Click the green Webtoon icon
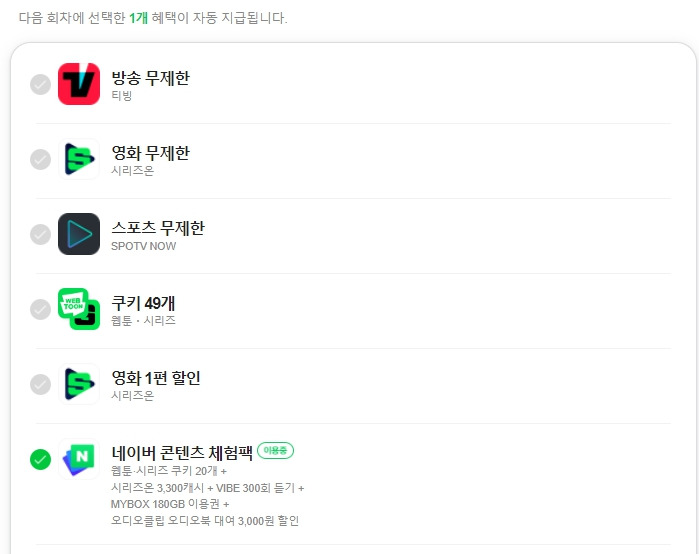 (x=79, y=309)
